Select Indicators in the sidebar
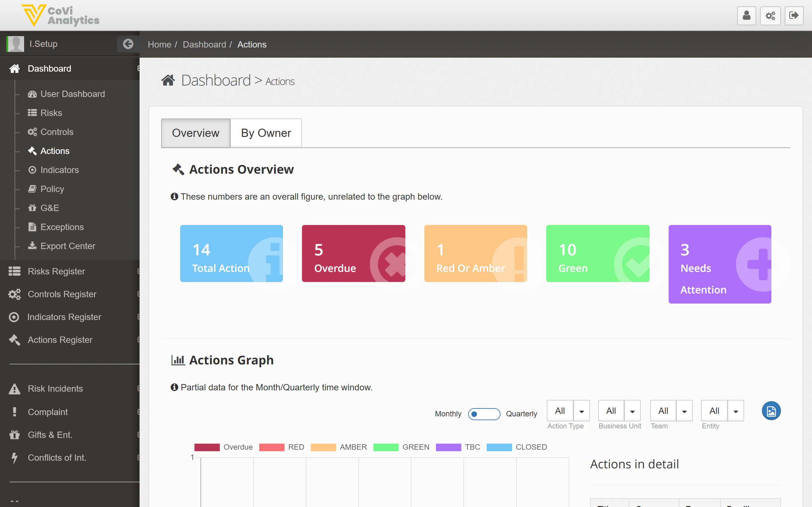This screenshot has height=507, width=812. point(59,170)
